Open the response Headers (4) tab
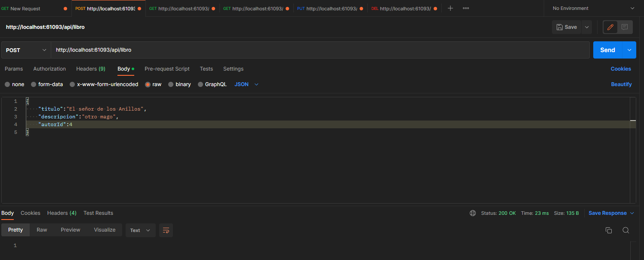The image size is (644, 260). (62, 213)
